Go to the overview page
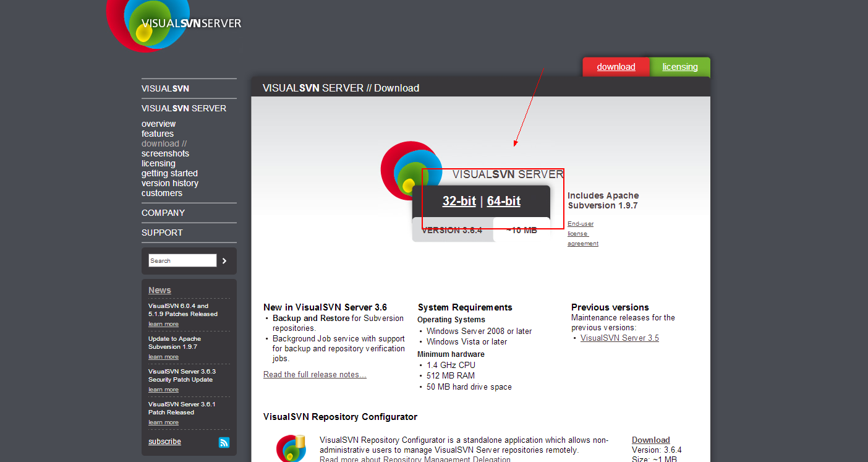The image size is (868, 462). (158, 124)
